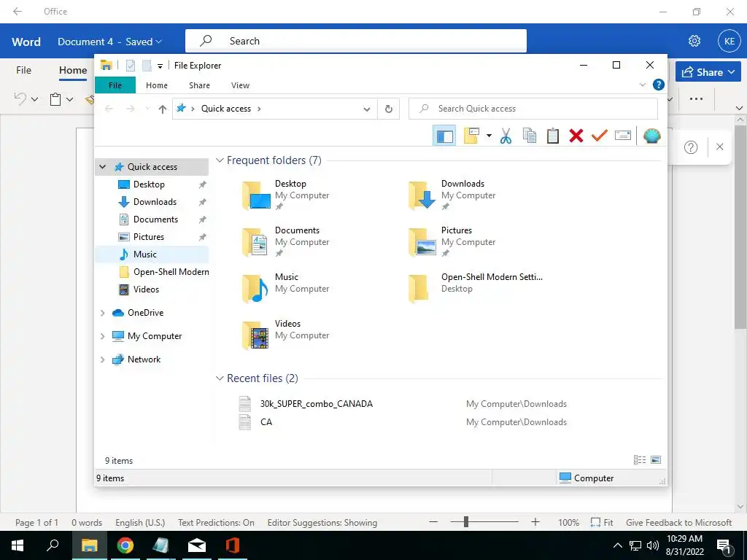Click the Email envelope icon in Explorer toolbar

coord(623,136)
